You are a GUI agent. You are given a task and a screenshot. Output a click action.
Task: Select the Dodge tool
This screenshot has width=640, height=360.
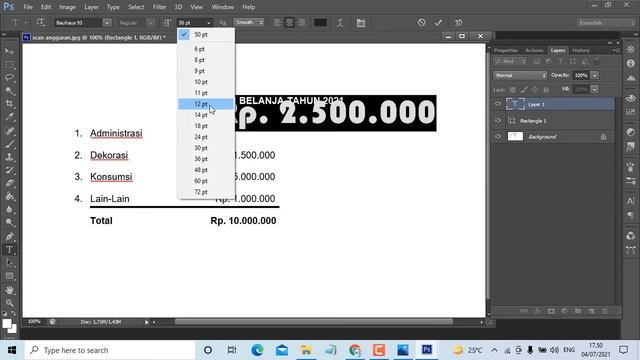pos(9,222)
